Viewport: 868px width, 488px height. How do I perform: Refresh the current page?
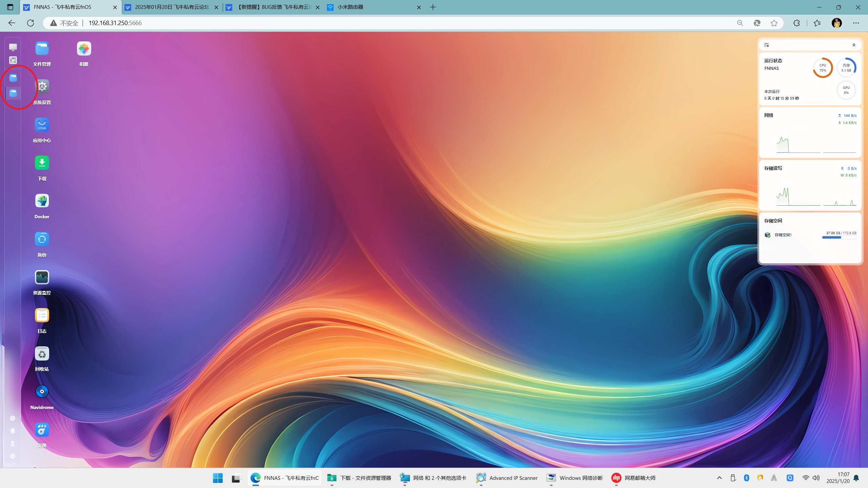point(31,23)
